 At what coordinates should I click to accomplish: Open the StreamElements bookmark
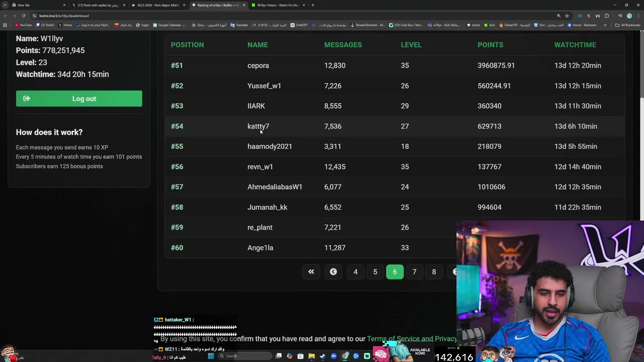pos(368,25)
